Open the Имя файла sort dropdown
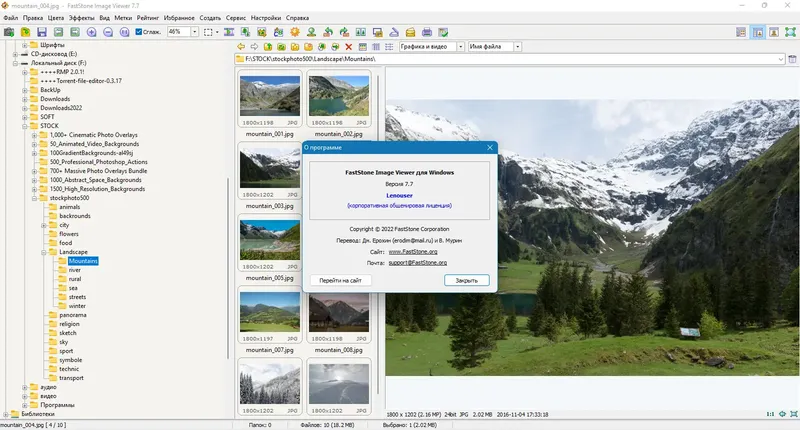 (517, 46)
